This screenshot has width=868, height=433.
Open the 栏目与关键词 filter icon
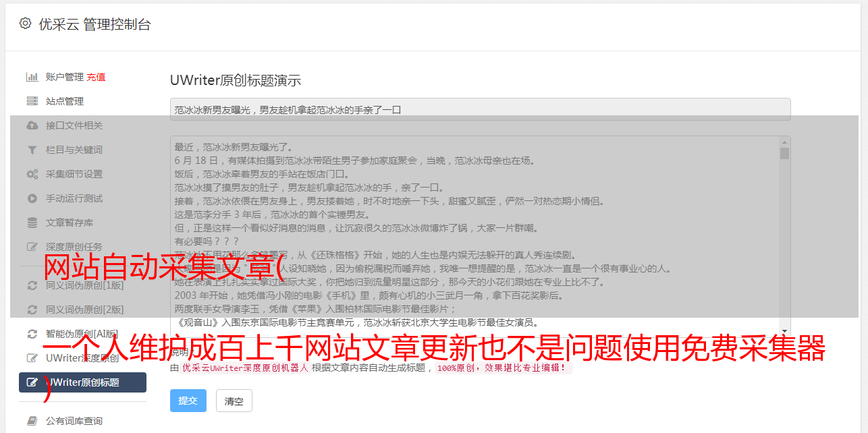coord(32,150)
